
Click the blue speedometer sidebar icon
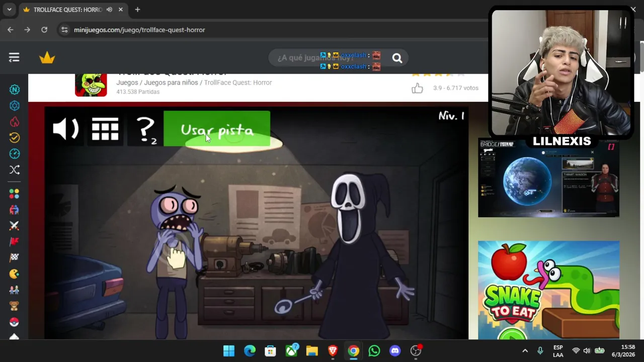15,154
